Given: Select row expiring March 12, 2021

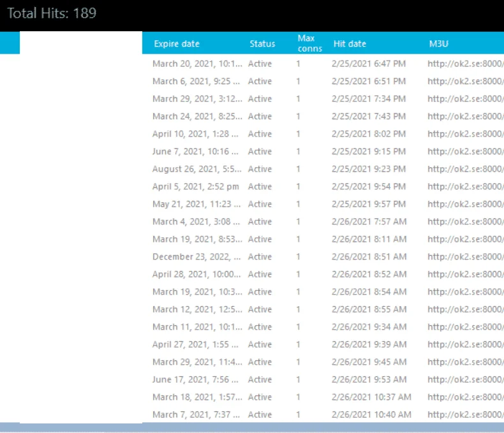Looking at the screenshot, I should [x=323, y=309].
